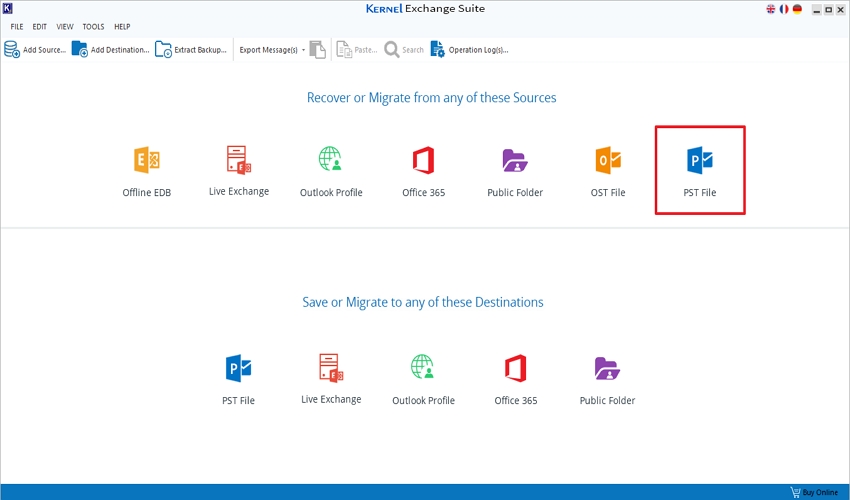The width and height of the screenshot is (850, 500).
Task: Open Operation Log(s)
Action: (x=469, y=49)
